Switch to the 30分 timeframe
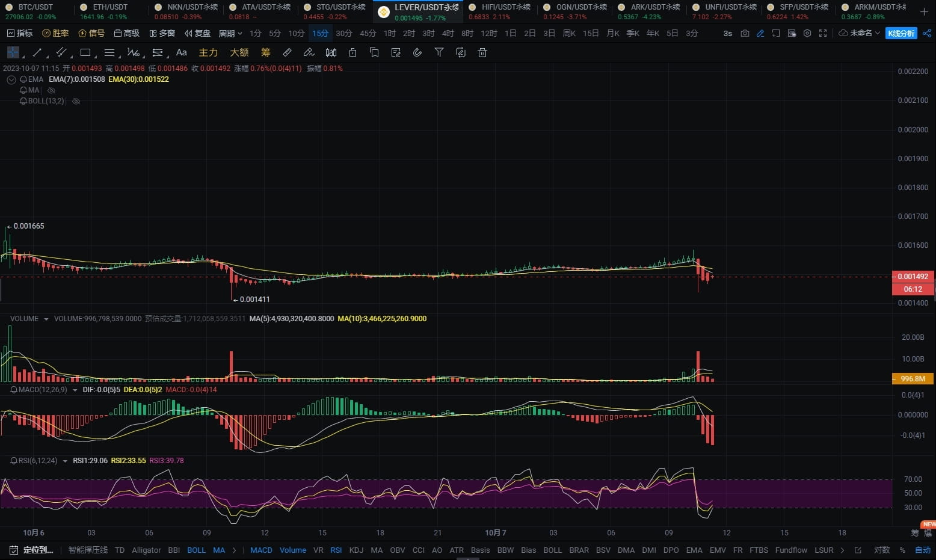 pyautogui.click(x=344, y=33)
